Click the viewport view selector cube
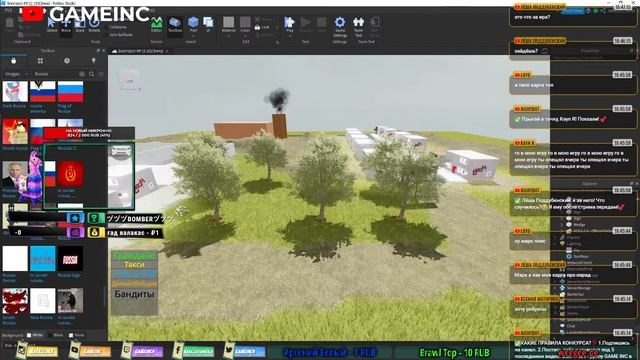Screen dimensions: 640x360 pyautogui.click(x=129, y=81)
